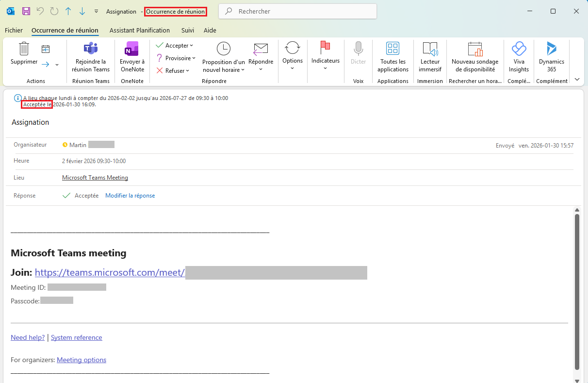The image size is (588, 383).
Task: Click the small calendar icon beside Supprimer
Action: click(x=46, y=49)
